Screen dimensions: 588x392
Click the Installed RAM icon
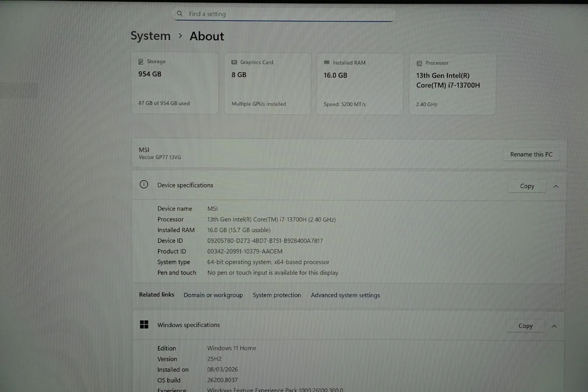click(327, 63)
